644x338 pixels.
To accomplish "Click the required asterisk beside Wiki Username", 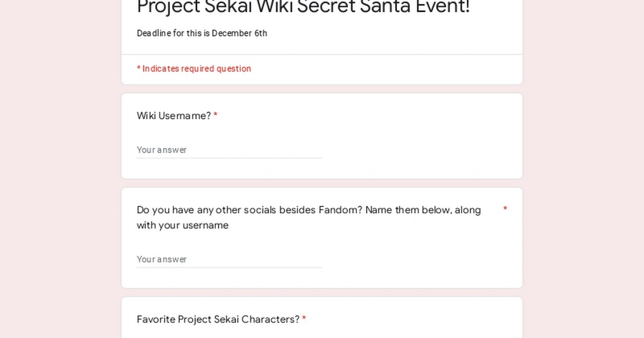I will point(215,116).
